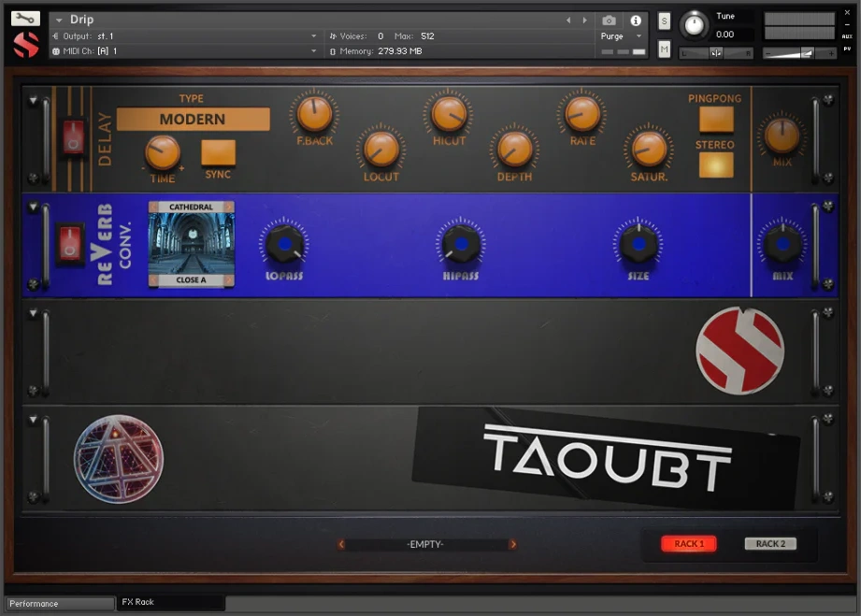Image resolution: width=861 pixels, height=616 pixels.
Task: Click the camera snapshot icon
Action: 610,20
